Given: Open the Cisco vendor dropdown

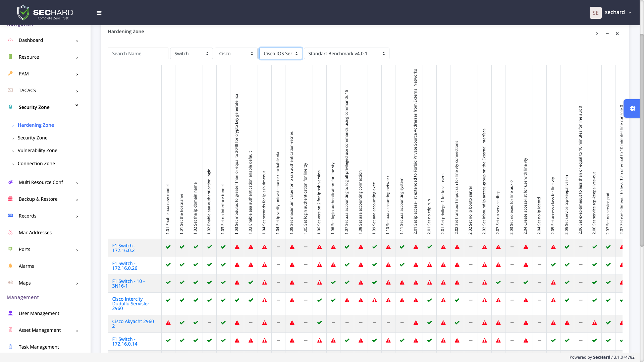Looking at the screenshot, I should [x=236, y=54].
